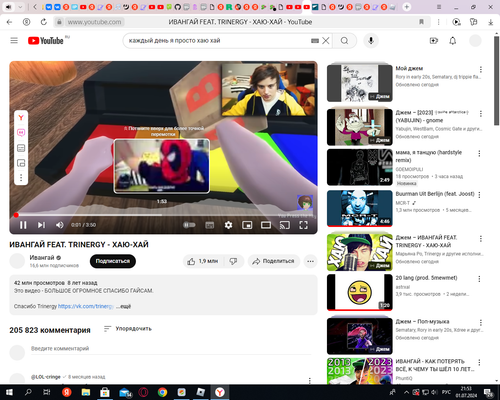
Task: Bookmark this page in address bar
Action: pyautogui.click(x=421, y=22)
